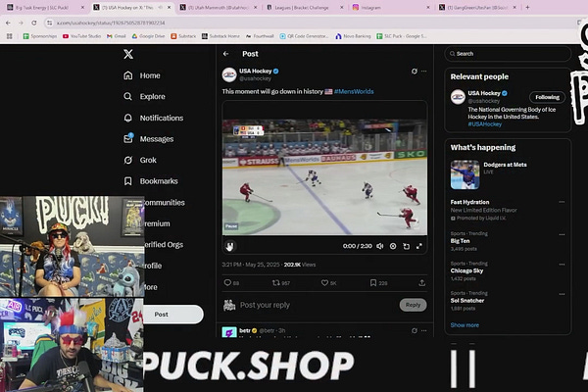The width and height of the screenshot is (588, 392).
Task: Open Substack Home bookmark
Action: 220,36
